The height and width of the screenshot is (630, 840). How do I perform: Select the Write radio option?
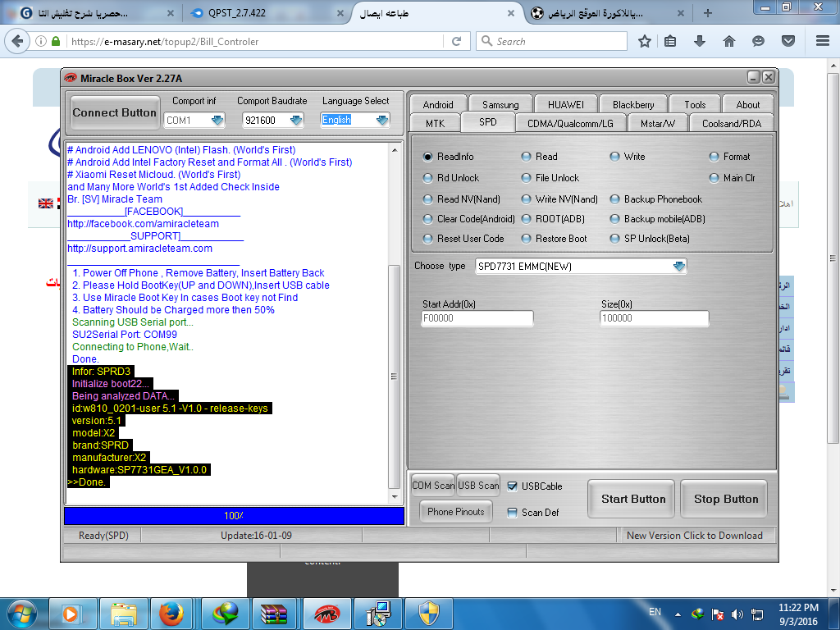click(614, 157)
